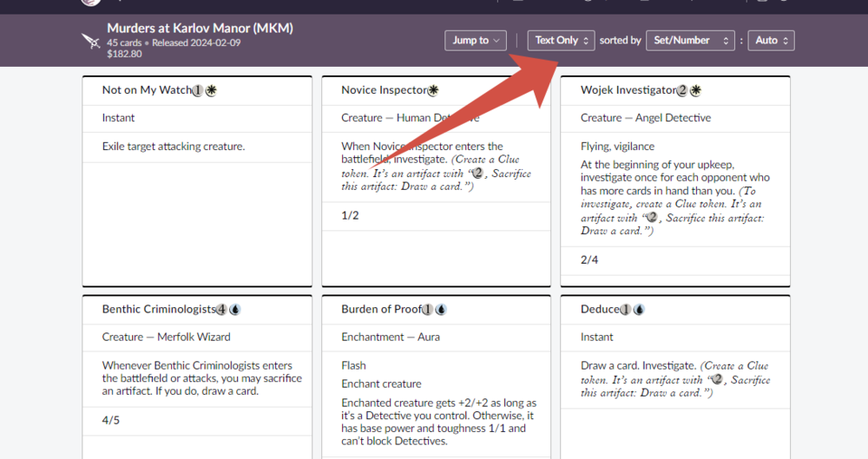Image resolution: width=868 pixels, height=459 pixels.
Task: Click generic 4 mana symbol on Benthic Criminologists
Action: 221,310
